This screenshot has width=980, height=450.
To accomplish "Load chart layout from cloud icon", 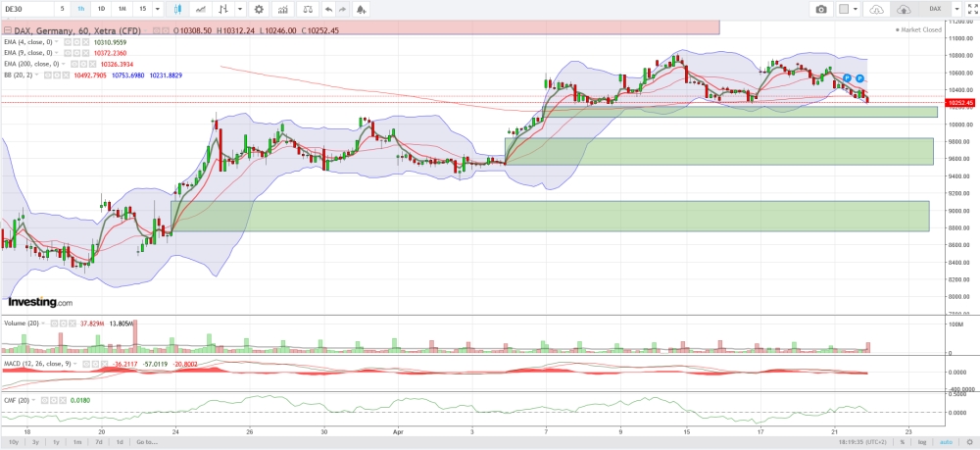I will (x=877, y=9).
